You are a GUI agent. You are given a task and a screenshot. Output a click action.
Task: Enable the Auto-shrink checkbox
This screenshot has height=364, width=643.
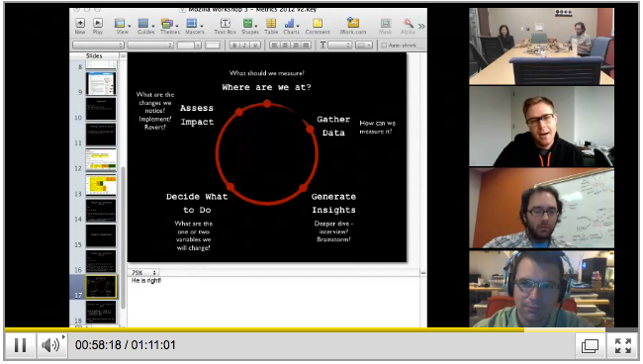point(384,45)
